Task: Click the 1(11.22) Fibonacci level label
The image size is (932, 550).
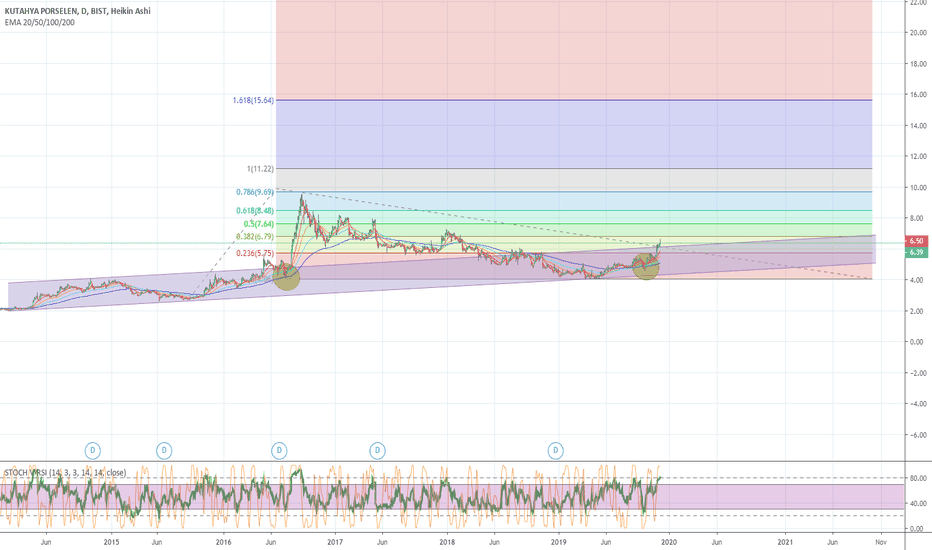Action: (x=260, y=169)
